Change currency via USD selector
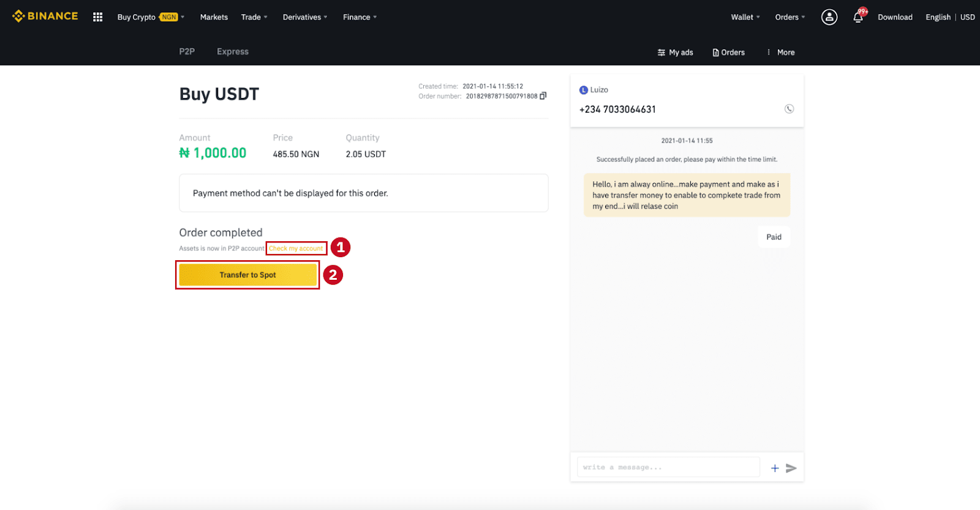This screenshot has width=980, height=510. click(x=967, y=17)
